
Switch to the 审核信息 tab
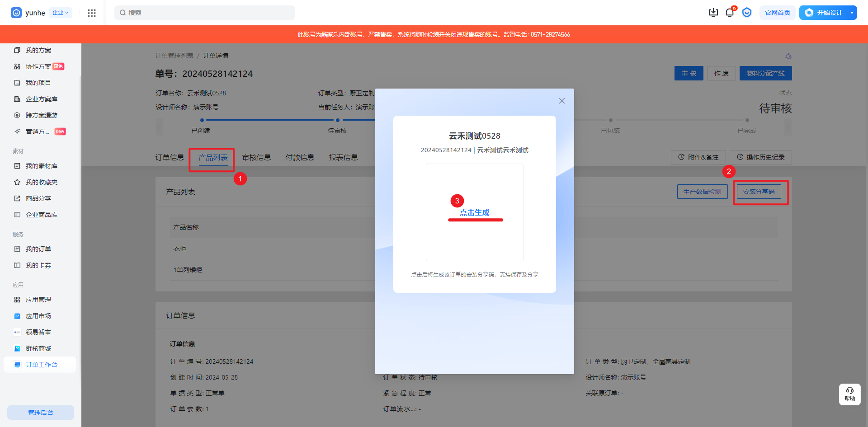coord(256,158)
